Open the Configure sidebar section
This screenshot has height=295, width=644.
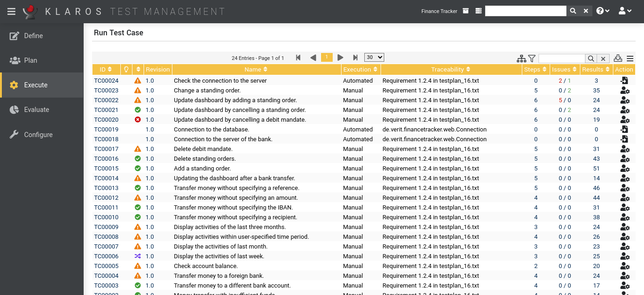coord(38,135)
